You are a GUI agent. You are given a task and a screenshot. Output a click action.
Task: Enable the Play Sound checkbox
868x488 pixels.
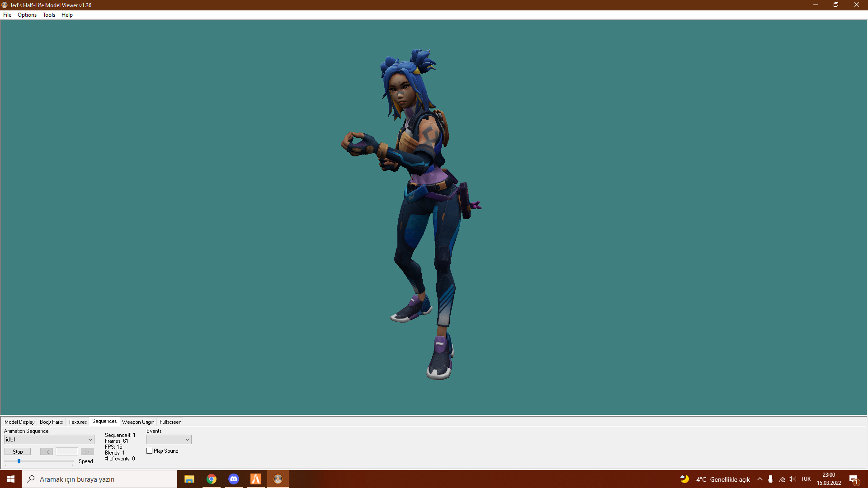150,451
